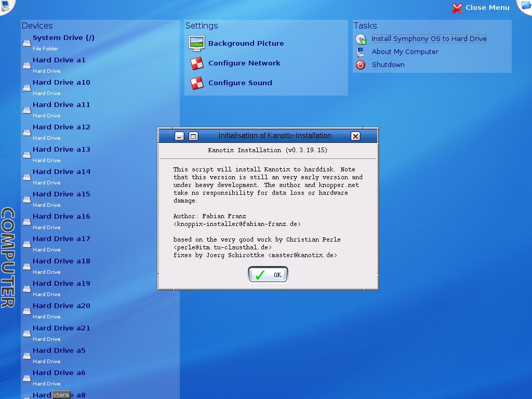Open Hard Drive a10
The image size is (532, 399).
[x=61, y=83]
